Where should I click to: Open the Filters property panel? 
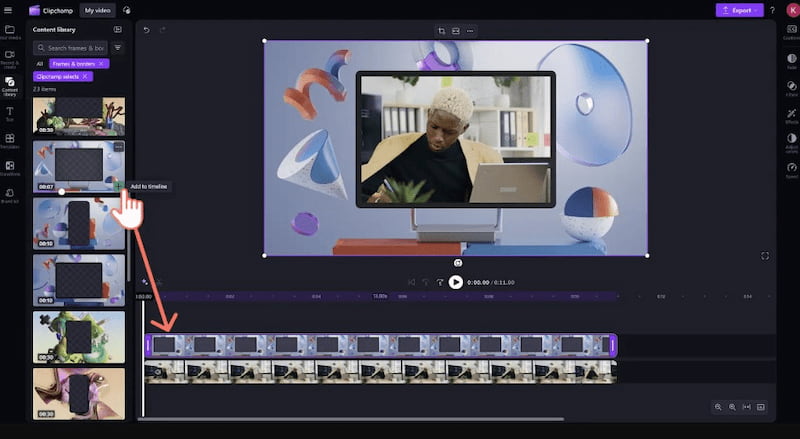pyautogui.click(x=791, y=88)
